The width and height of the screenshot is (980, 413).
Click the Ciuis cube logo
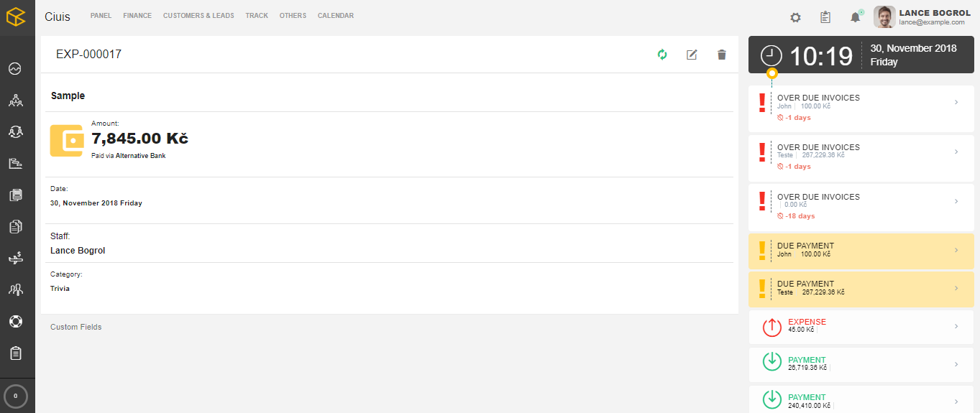16,16
